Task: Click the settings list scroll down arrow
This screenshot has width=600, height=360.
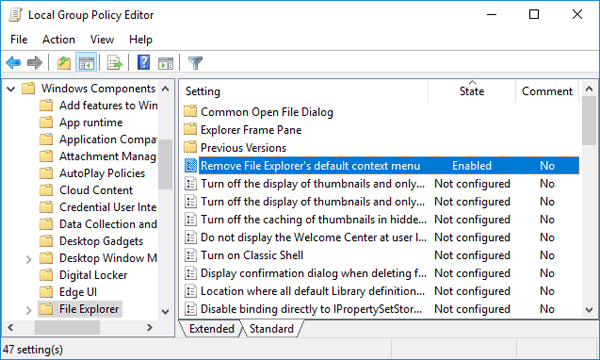Action: [589, 309]
